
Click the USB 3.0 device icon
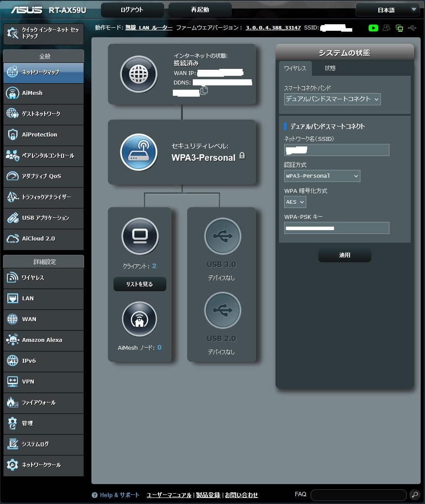[223, 236]
